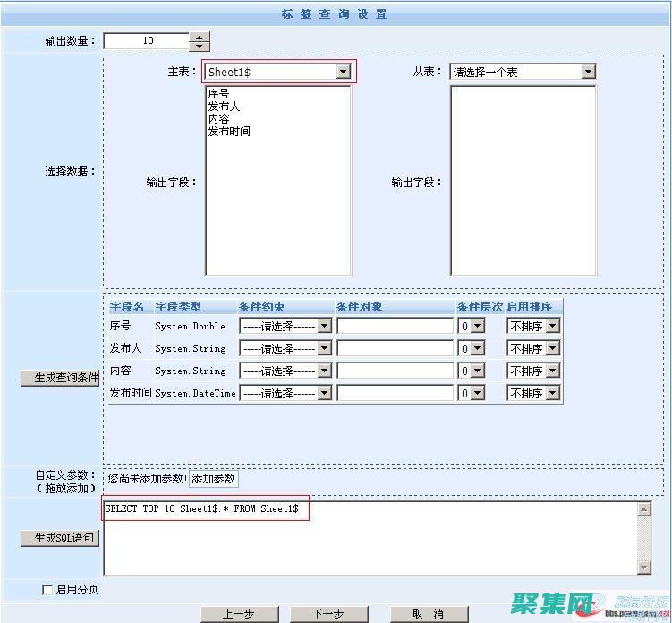Click the 生成SQL语句 button
The width and height of the screenshot is (672, 623).
coord(60,538)
